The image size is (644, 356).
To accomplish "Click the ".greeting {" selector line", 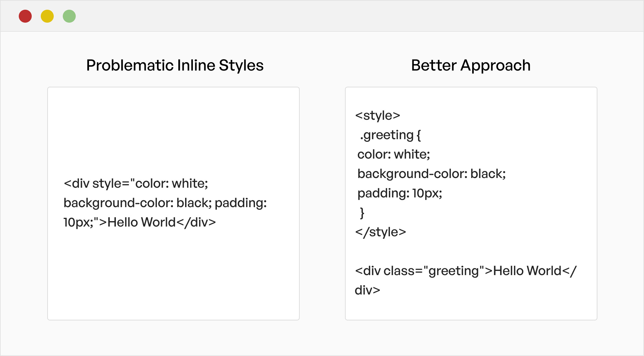I will (x=390, y=135).
